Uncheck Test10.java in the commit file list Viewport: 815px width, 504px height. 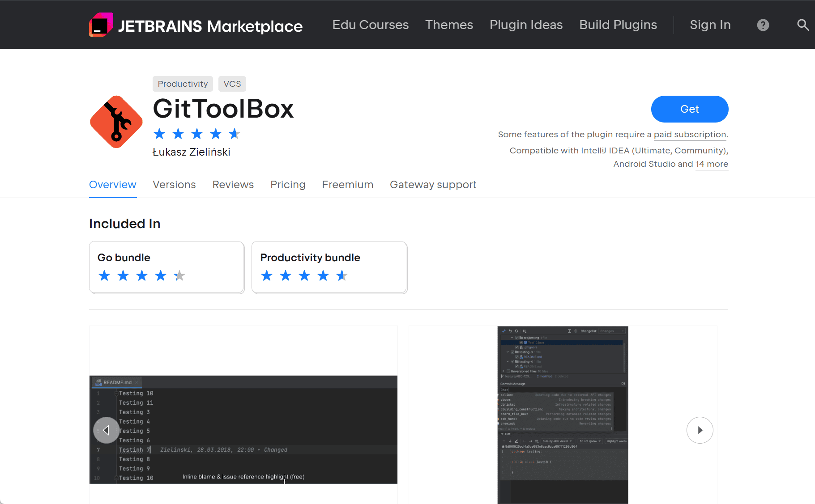coord(521,343)
